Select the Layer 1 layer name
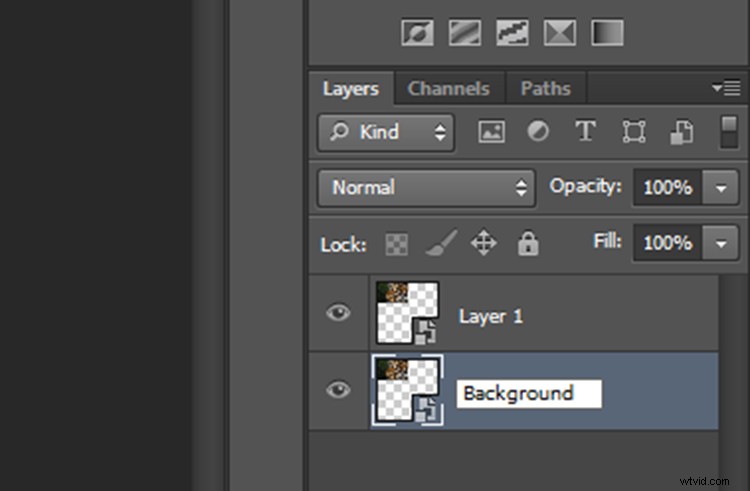The image size is (750, 491). 491,316
